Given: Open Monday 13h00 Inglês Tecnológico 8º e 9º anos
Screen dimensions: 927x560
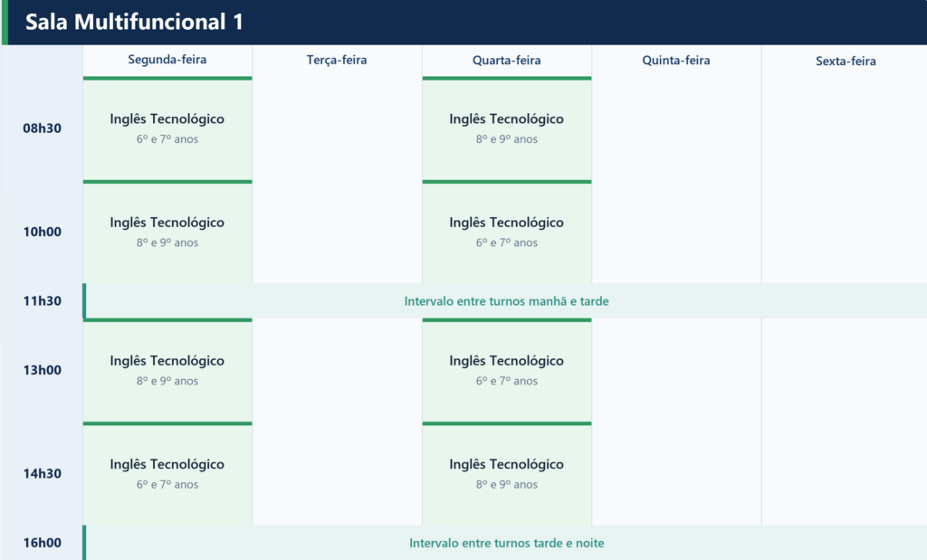Looking at the screenshot, I should point(167,370).
